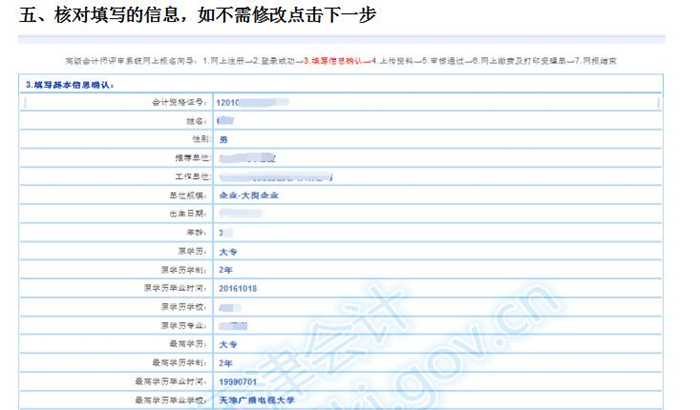Image resolution: width=700 pixels, height=410 pixels.
Task: Click the 工作单位 value field
Action: pos(275,176)
